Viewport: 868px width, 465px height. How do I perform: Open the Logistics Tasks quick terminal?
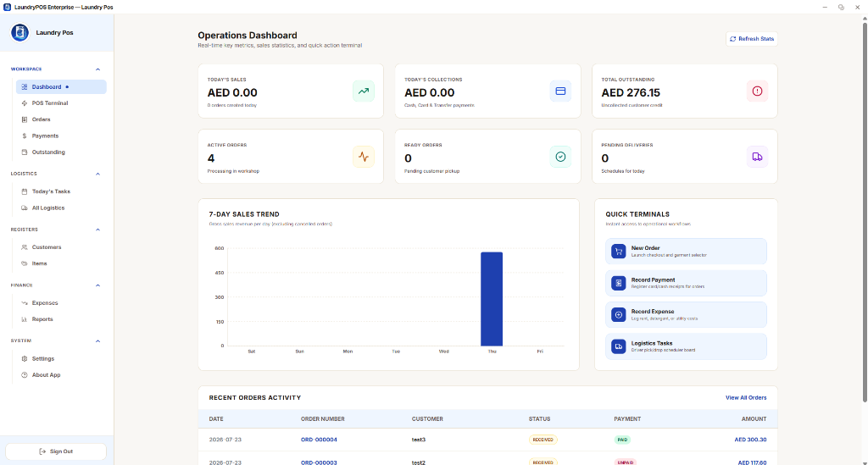tap(686, 346)
